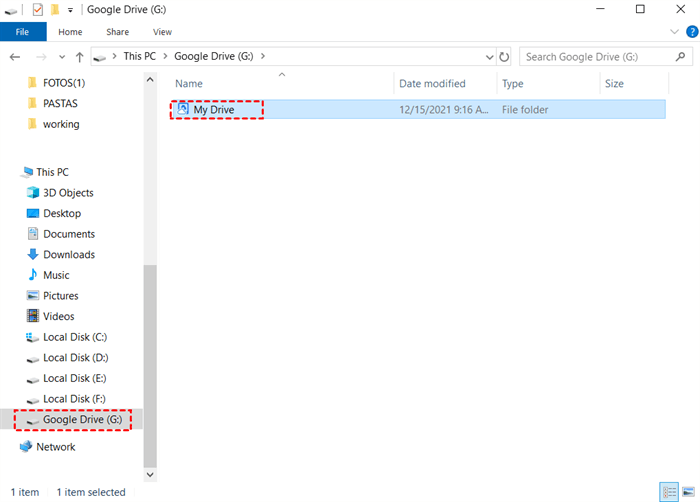Sort by the Type column header
700x502 pixels.
tap(512, 84)
